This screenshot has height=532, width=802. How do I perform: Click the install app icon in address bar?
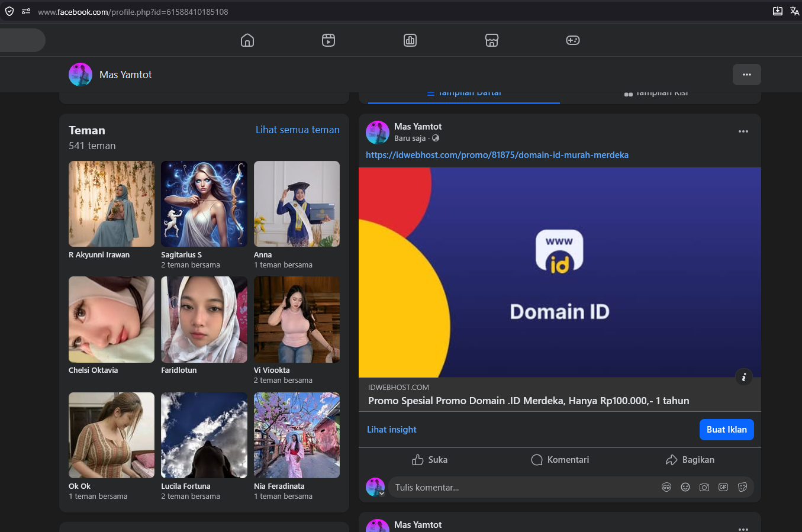click(x=778, y=11)
